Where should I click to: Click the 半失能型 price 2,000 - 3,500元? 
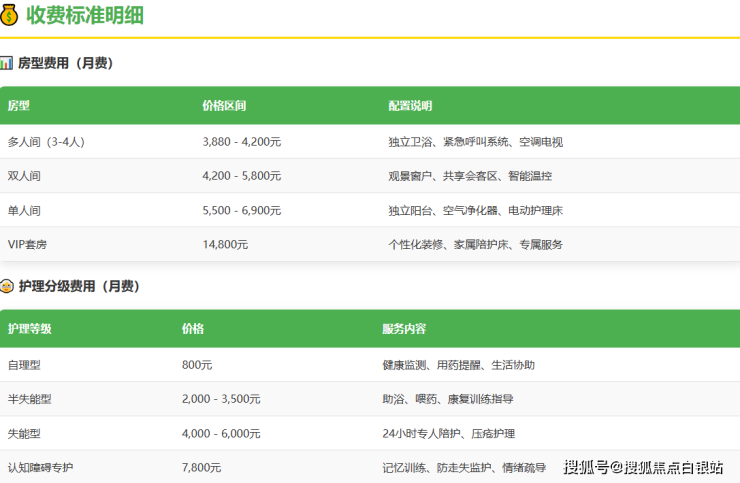pos(221,399)
